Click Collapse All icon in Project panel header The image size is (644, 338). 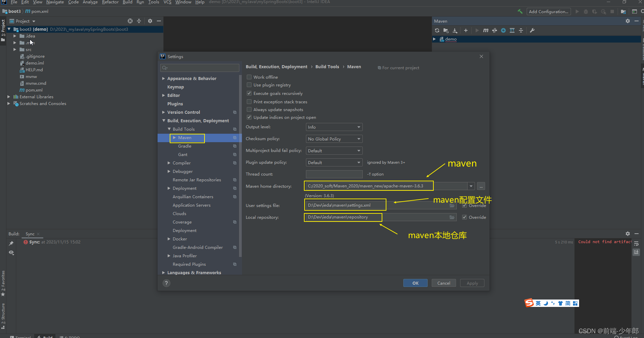139,21
